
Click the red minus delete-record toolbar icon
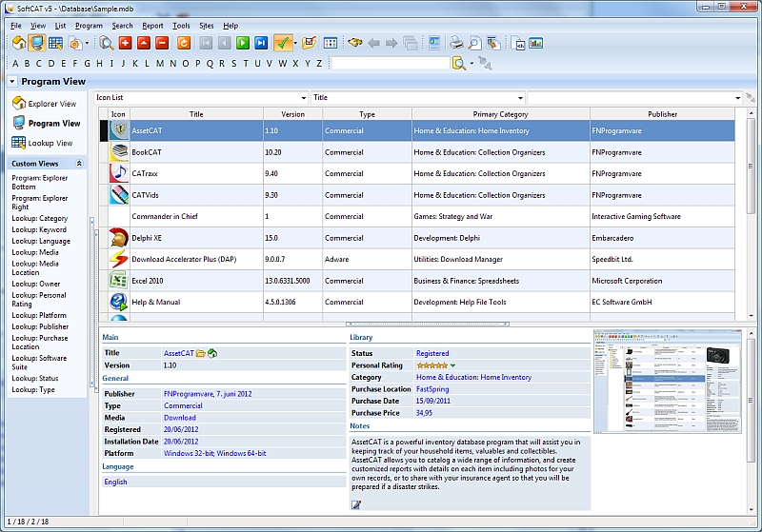click(161, 43)
